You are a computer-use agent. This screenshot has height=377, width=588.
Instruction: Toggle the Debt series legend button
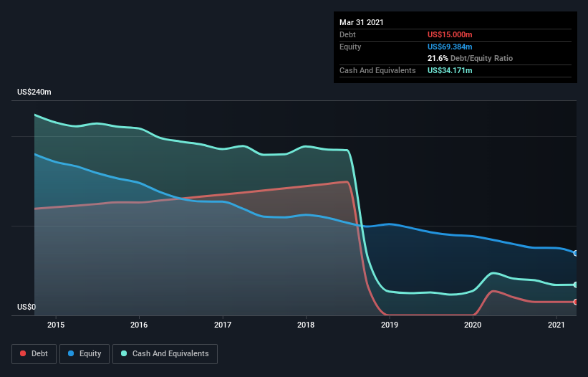[x=34, y=354]
